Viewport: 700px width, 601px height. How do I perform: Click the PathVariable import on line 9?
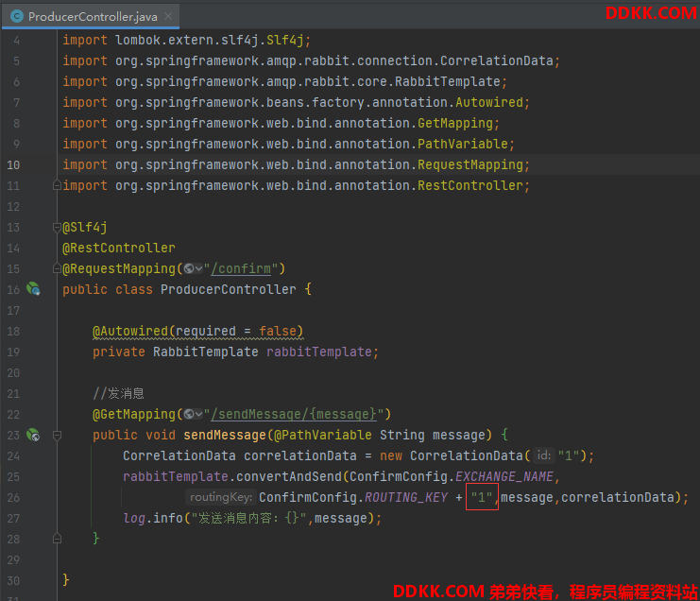(x=288, y=144)
